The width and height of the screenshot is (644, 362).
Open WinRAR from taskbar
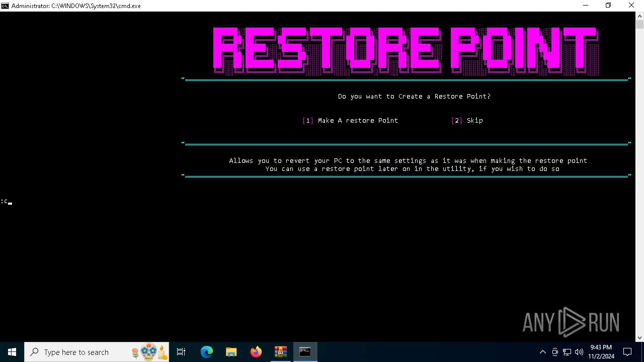281,352
